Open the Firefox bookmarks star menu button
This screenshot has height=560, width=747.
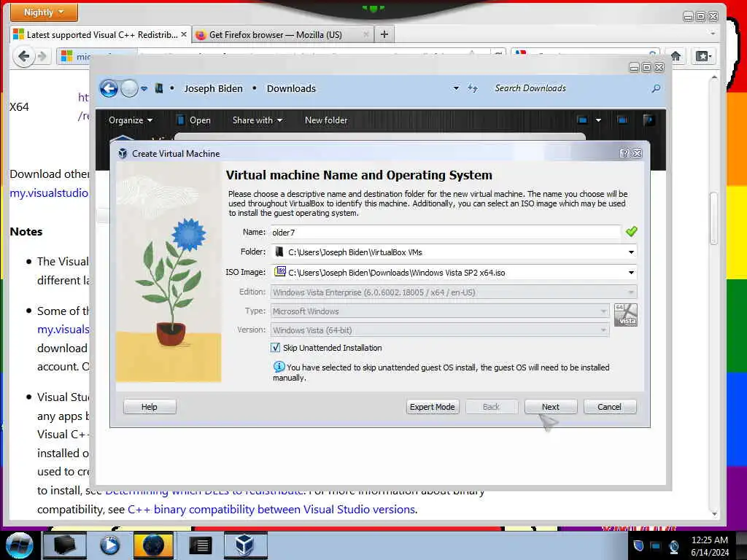click(x=704, y=56)
